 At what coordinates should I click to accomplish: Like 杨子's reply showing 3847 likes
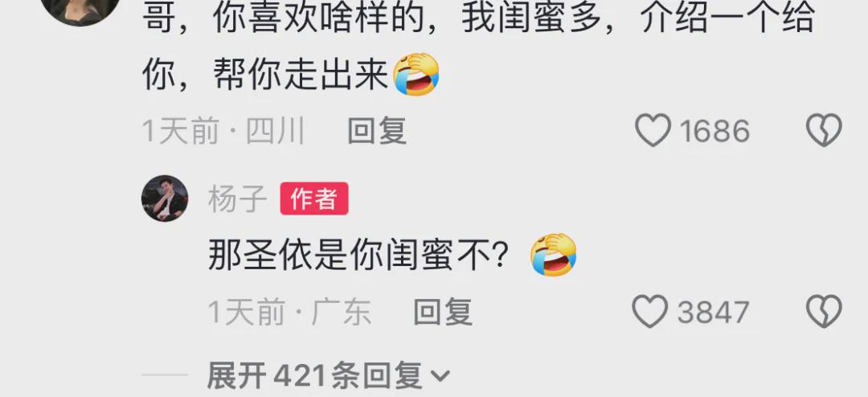tap(650, 312)
